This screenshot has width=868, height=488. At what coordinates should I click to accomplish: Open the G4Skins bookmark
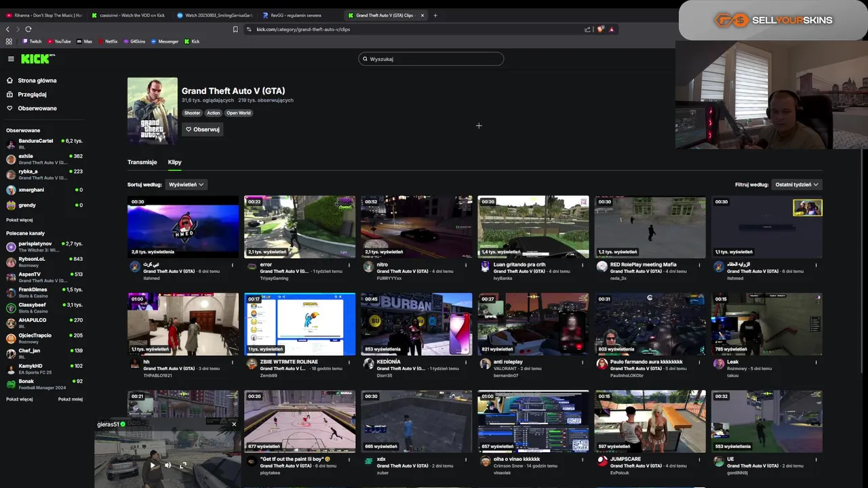[x=134, y=41]
